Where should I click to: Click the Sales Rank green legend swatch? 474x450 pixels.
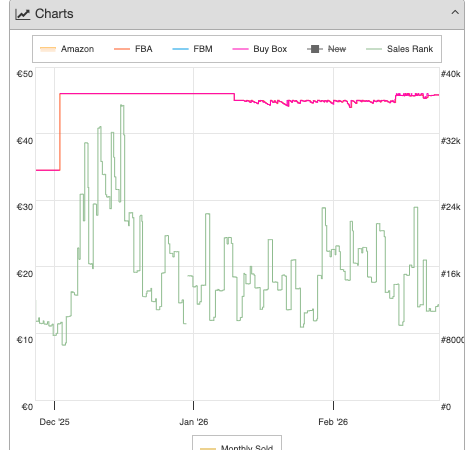(374, 49)
